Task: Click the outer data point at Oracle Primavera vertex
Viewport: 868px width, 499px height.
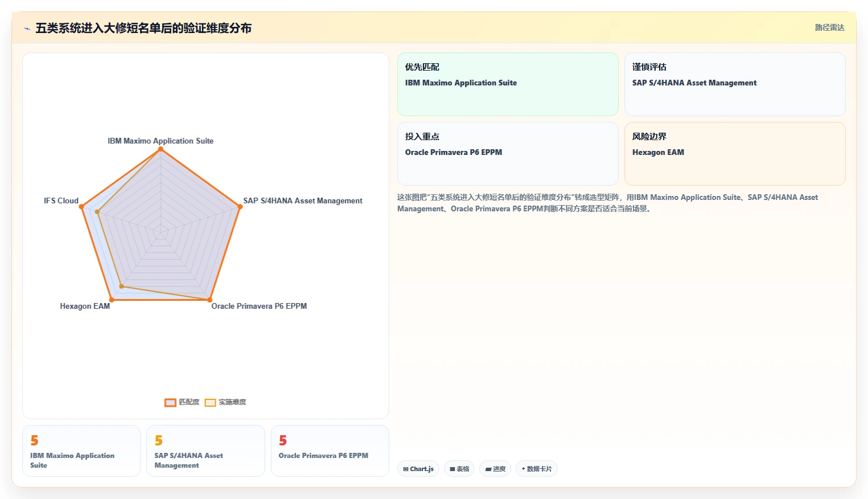Action: [x=209, y=300]
